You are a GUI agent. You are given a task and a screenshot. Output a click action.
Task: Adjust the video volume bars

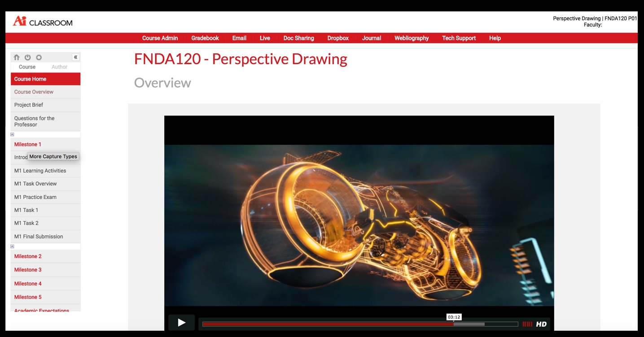[x=527, y=324]
